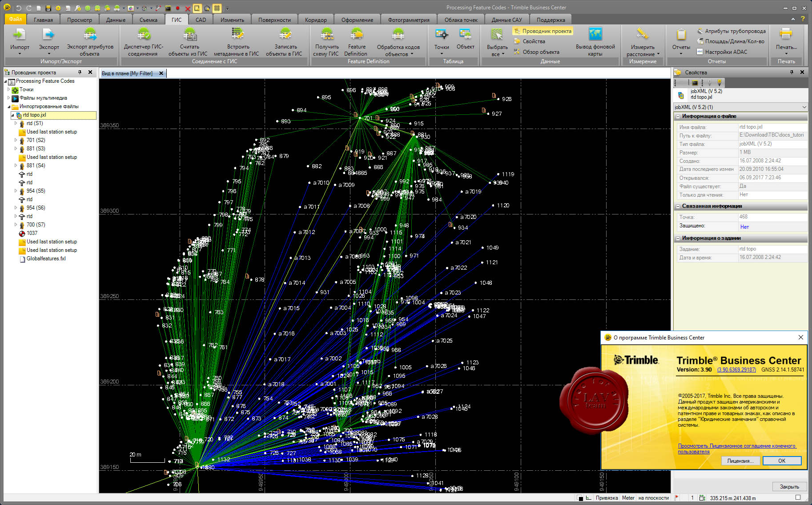
Task: Collapse the Импортированные файлы tree node
Action: (8, 107)
